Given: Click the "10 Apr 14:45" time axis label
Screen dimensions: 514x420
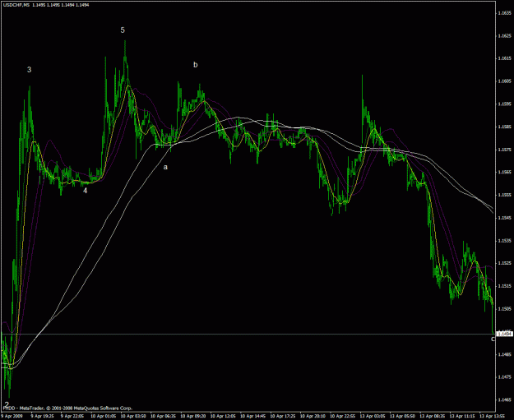Looking at the screenshot, I should (x=253, y=416).
